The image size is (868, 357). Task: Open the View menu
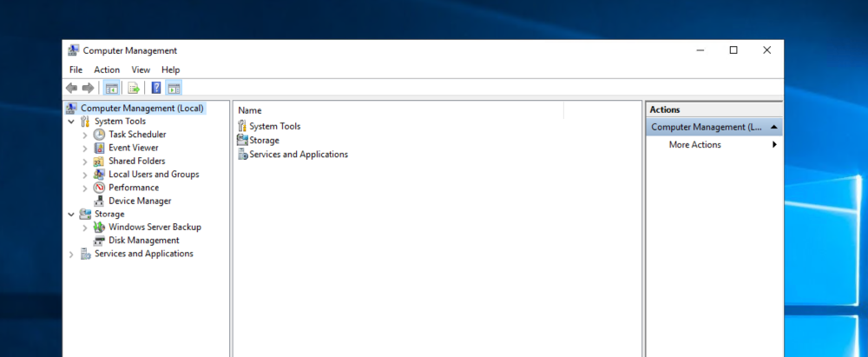(141, 69)
